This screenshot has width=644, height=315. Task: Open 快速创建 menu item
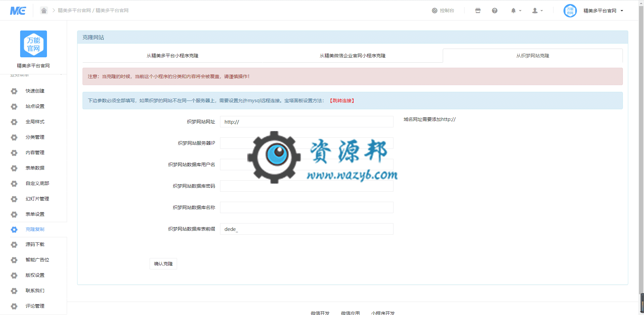click(x=35, y=91)
